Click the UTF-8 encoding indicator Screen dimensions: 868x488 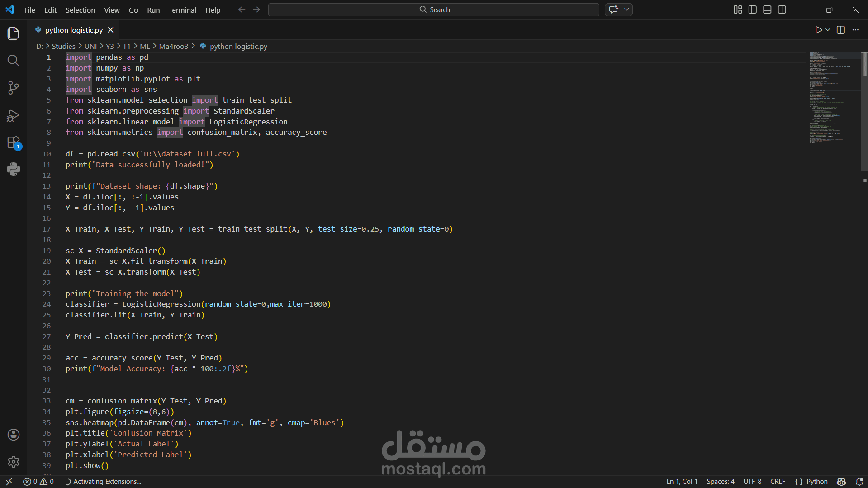click(752, 482)
